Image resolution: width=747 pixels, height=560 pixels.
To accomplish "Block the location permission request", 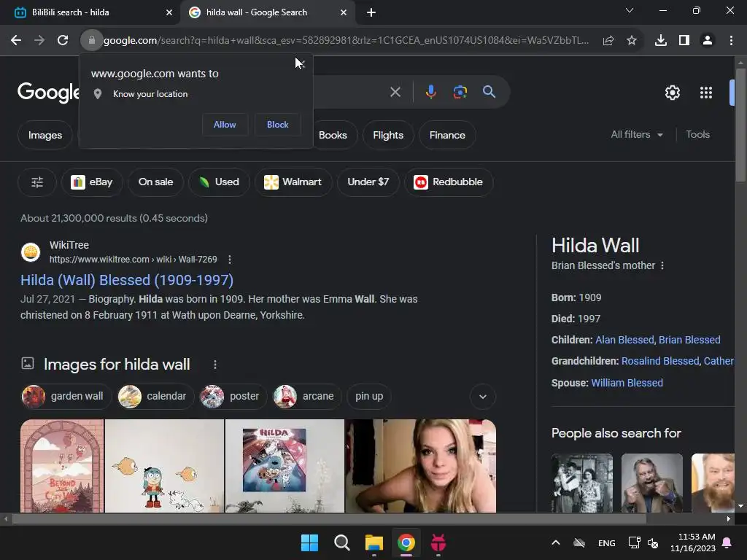I will point(277,125).
